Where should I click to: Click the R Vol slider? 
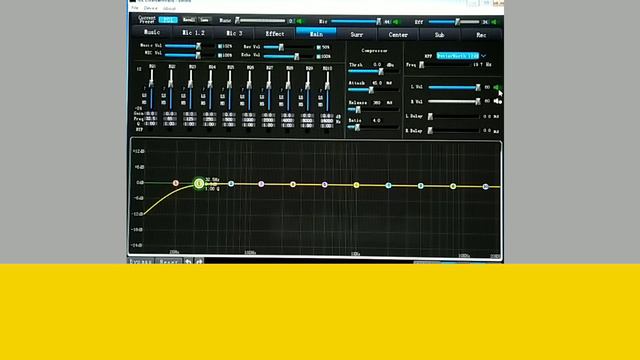454,101
